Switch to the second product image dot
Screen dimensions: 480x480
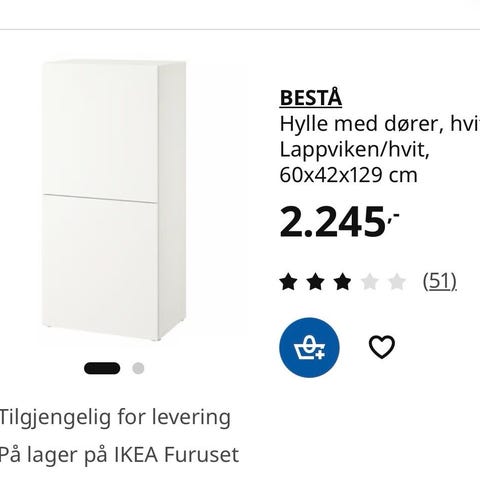138,368
